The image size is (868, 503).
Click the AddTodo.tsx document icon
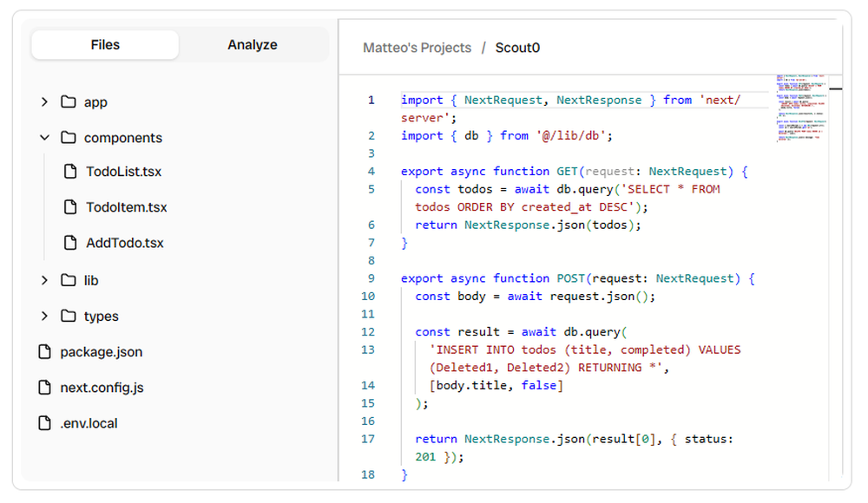[70, 243]
